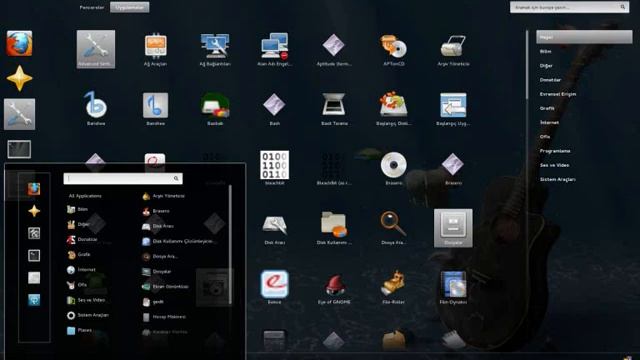Open APTonCD application

(x=393, y=50)
